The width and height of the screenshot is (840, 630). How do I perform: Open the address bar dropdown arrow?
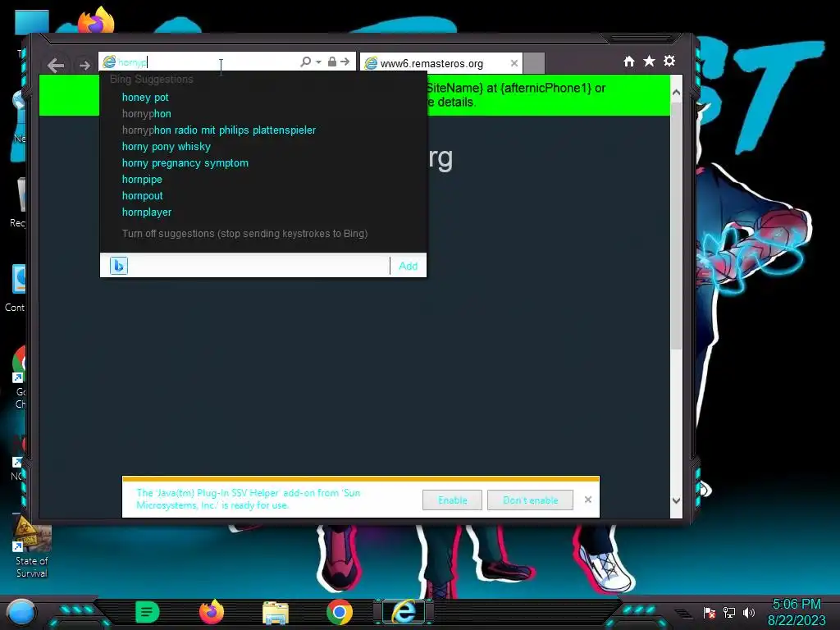coord(318,62)
